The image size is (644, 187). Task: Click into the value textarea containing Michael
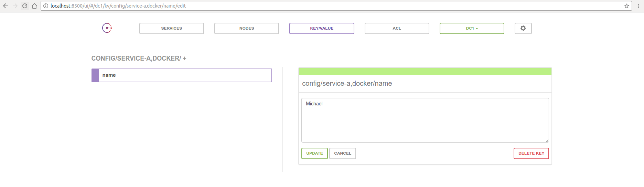[425, 120]
